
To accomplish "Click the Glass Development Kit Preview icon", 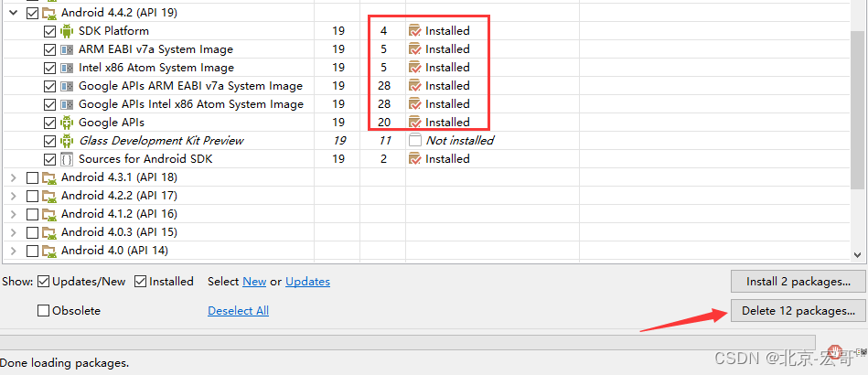I will point(67,141).
